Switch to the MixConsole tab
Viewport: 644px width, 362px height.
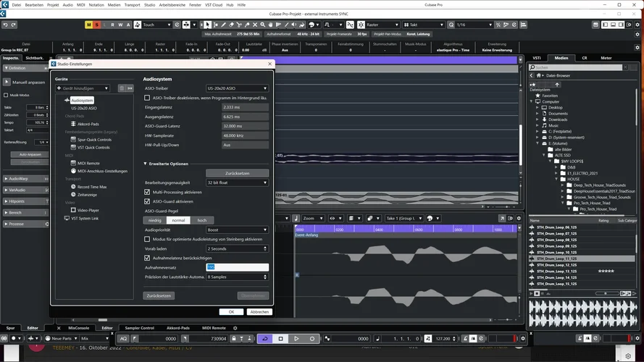78,328
